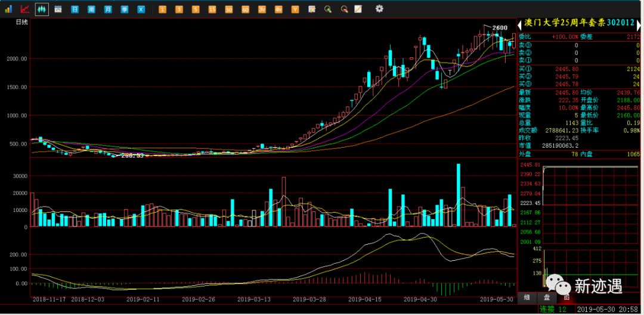
Task: Go to next stock with right arrow
Action: tap(639, 26)
